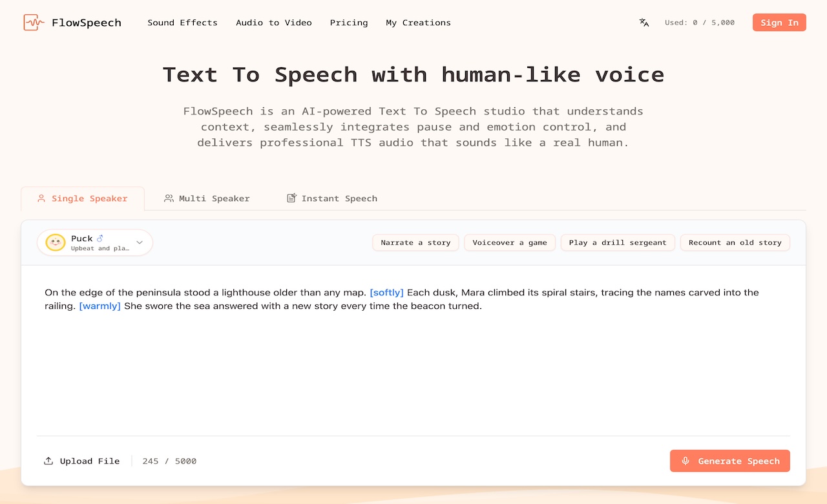This screenshot has height=504, width=827.
Task: Click Generate Speech
Action: pos(730,461)
